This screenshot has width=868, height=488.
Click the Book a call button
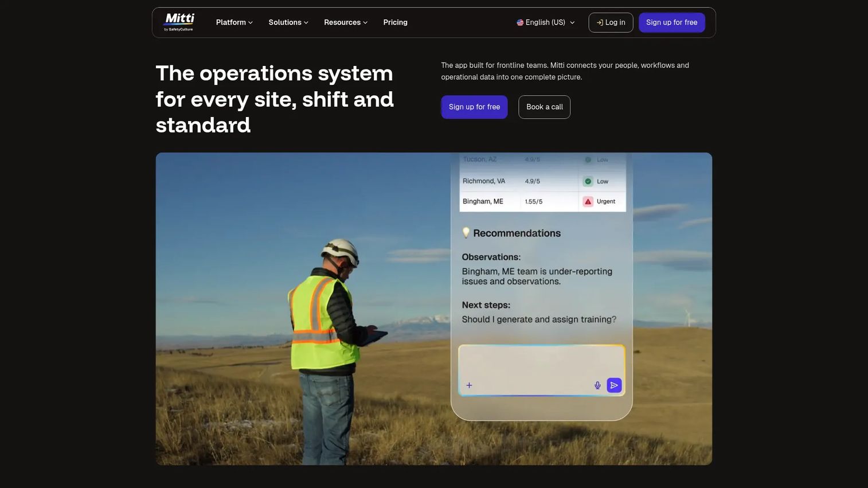point(545,107)
